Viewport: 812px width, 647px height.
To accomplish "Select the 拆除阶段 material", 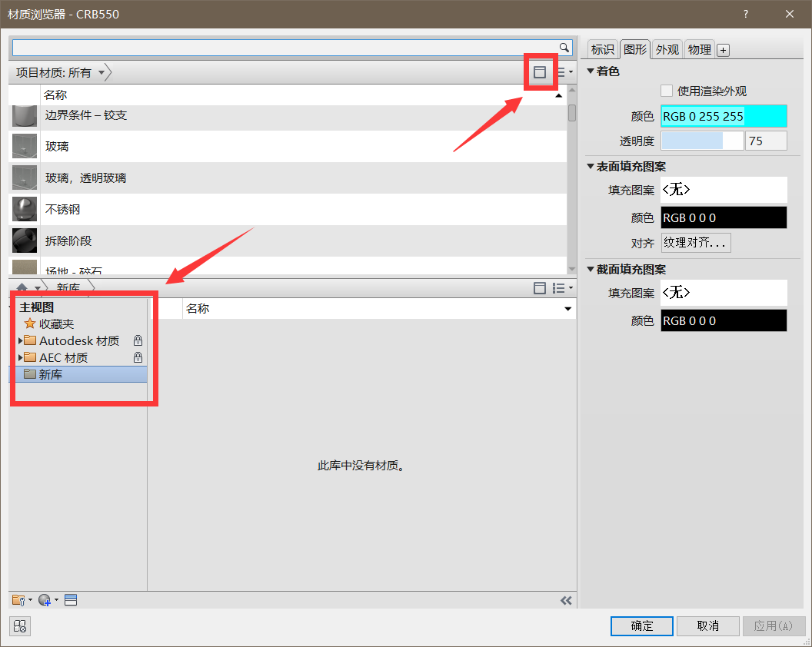I will pyautogui.click(x=288, y=241).
